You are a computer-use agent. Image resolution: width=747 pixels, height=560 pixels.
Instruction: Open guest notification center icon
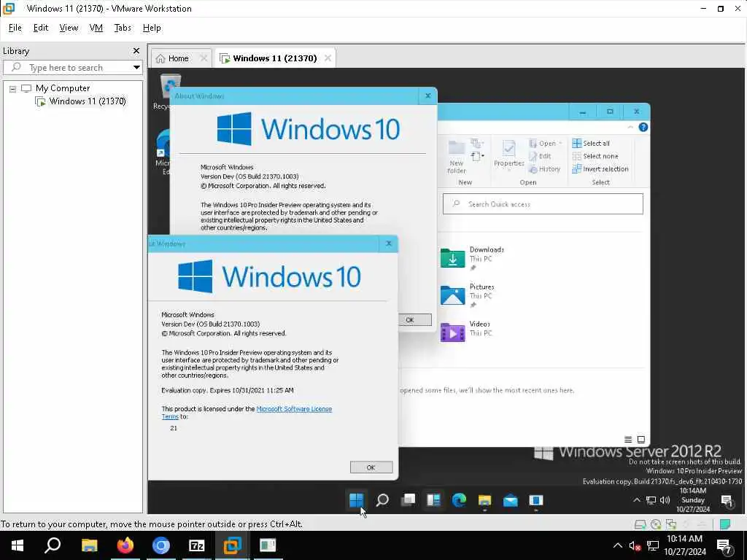click(x=727, y=500)
